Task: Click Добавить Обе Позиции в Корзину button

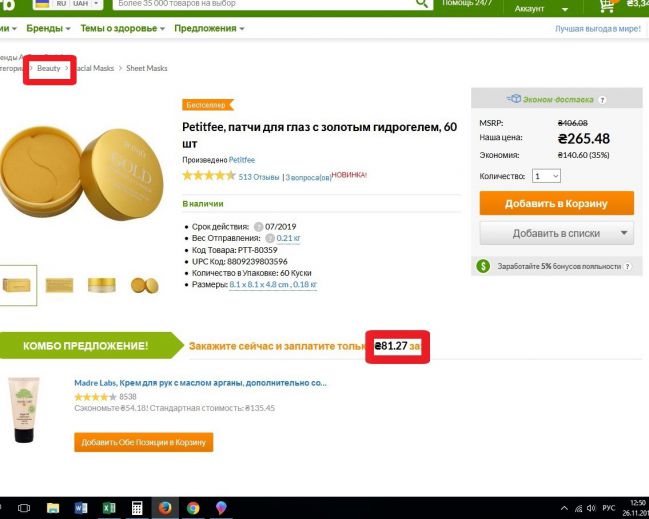Action: pyautogui.click(x=144, y=442)
